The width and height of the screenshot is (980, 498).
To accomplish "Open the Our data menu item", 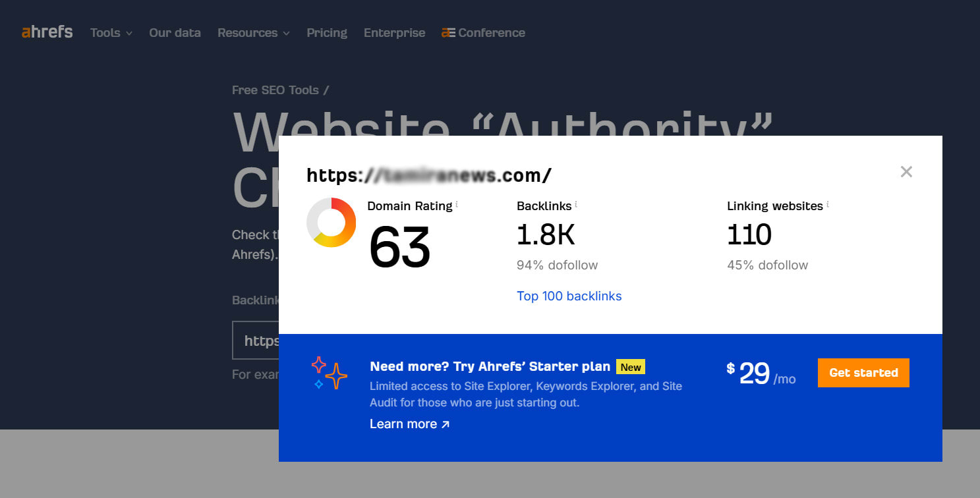I will 175,32.
